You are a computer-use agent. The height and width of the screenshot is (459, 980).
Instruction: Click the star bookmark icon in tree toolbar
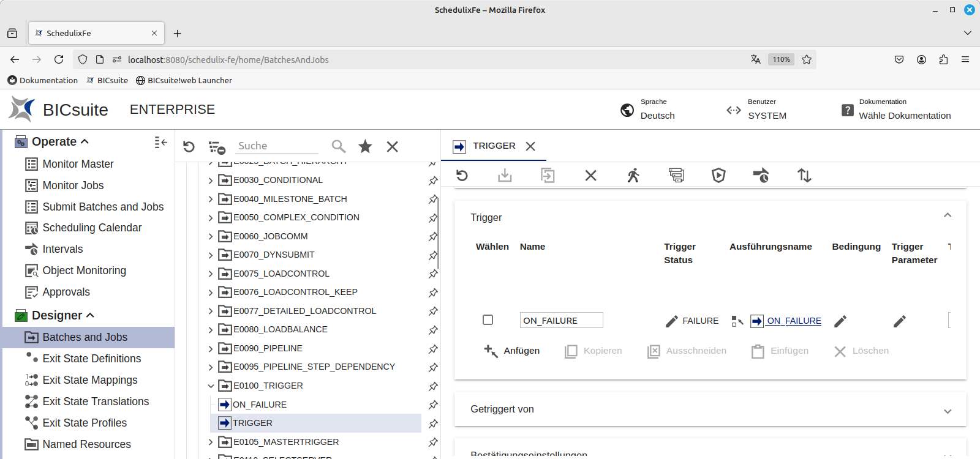point(365,146)
